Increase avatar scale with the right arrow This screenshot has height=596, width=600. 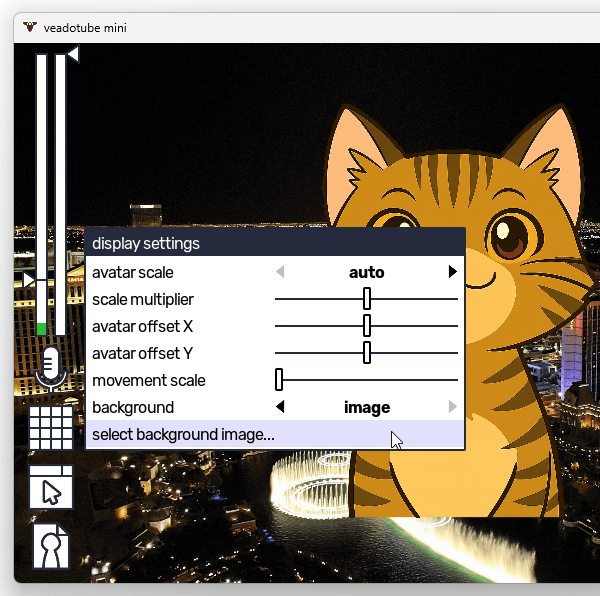[453, 272]
